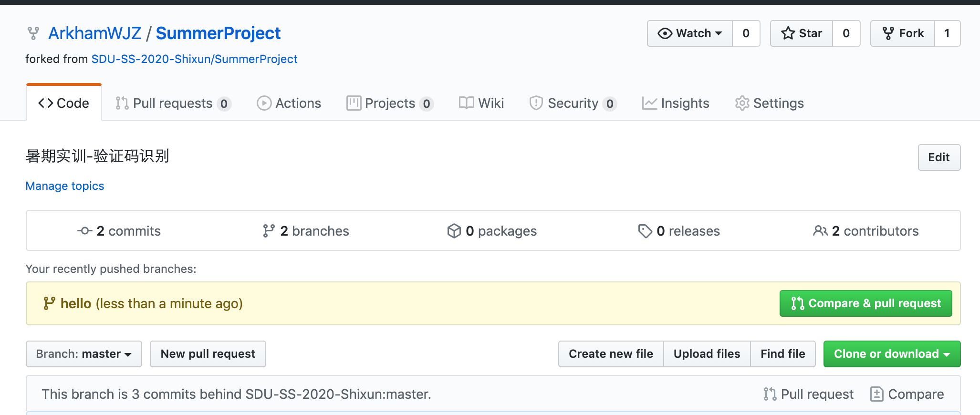Screen dimensions: 980x415
Task: View the 2 branches list
Action: 306,231
